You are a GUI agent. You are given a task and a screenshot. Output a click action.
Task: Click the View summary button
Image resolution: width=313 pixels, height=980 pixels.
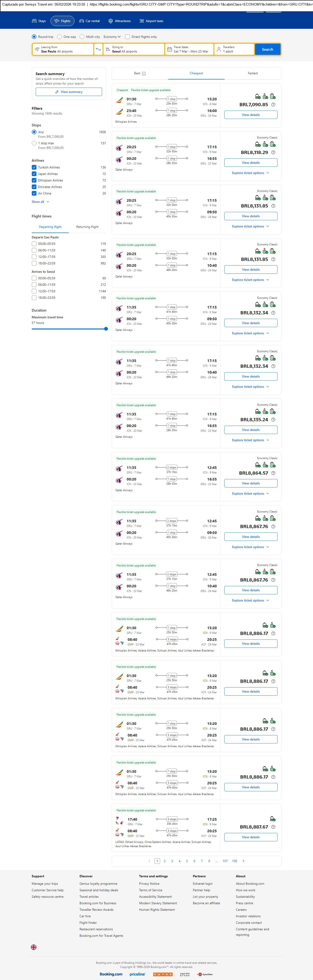tap(69, 92)
